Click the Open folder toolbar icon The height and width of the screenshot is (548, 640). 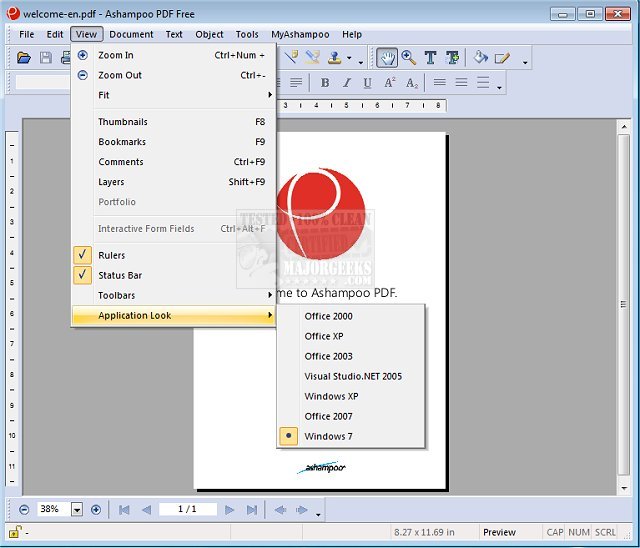tap(24, 59)
